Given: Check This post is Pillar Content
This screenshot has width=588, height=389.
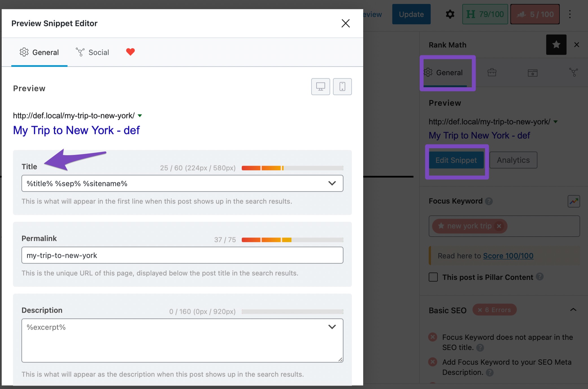Looking at the screenshot, I should click(x=433, y=277).
